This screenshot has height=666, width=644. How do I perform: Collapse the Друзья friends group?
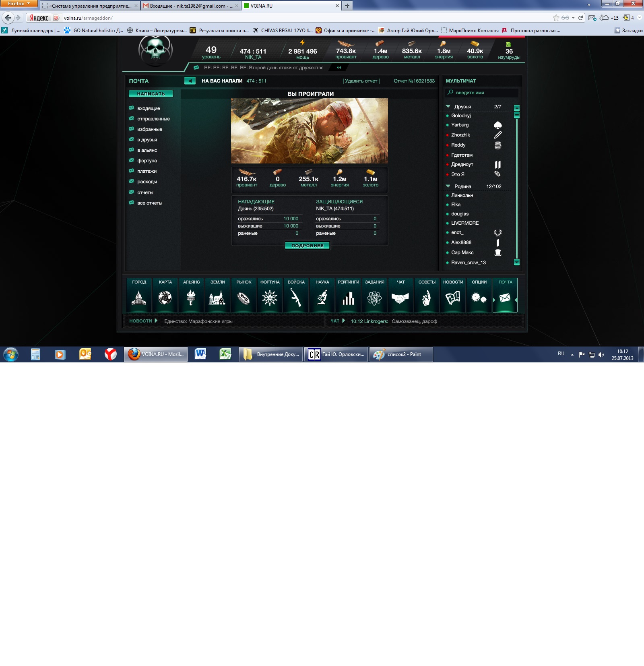coord(448,107)
